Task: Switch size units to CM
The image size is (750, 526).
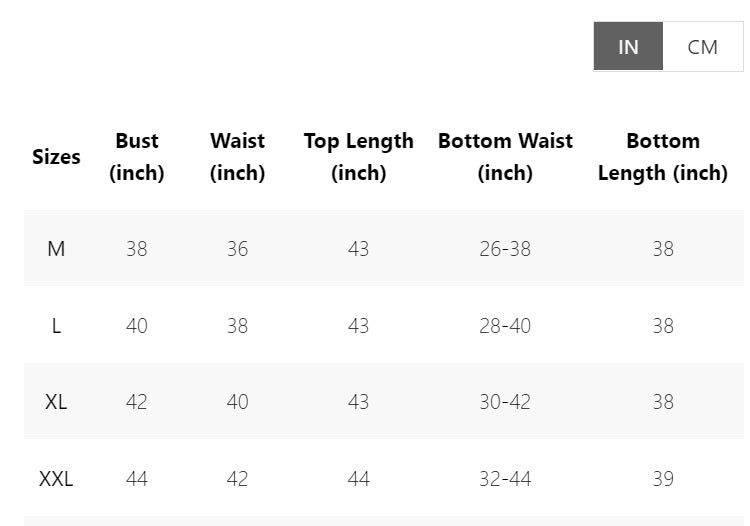Action: (x=703, y=47)
